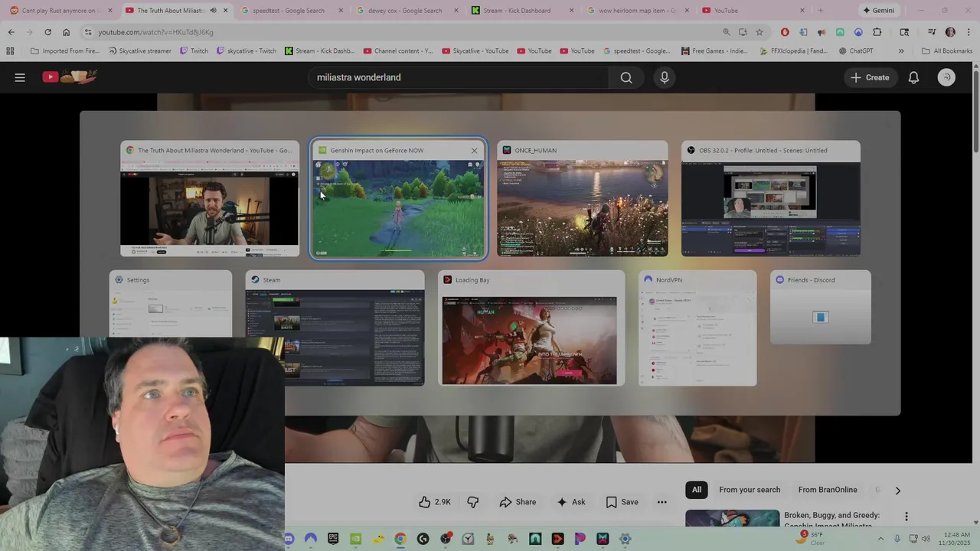
Task: Open the apps grid in bookmarks bar
Action: pyautogui.click(x=10, y=51)
